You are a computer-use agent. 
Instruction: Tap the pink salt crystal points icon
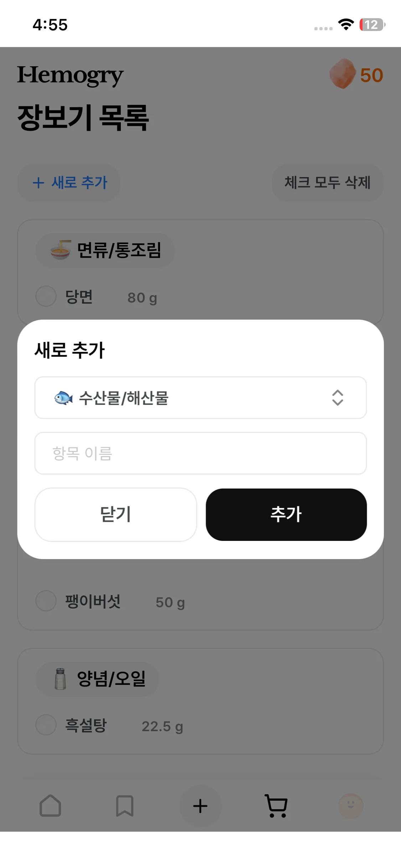point(343,74)
